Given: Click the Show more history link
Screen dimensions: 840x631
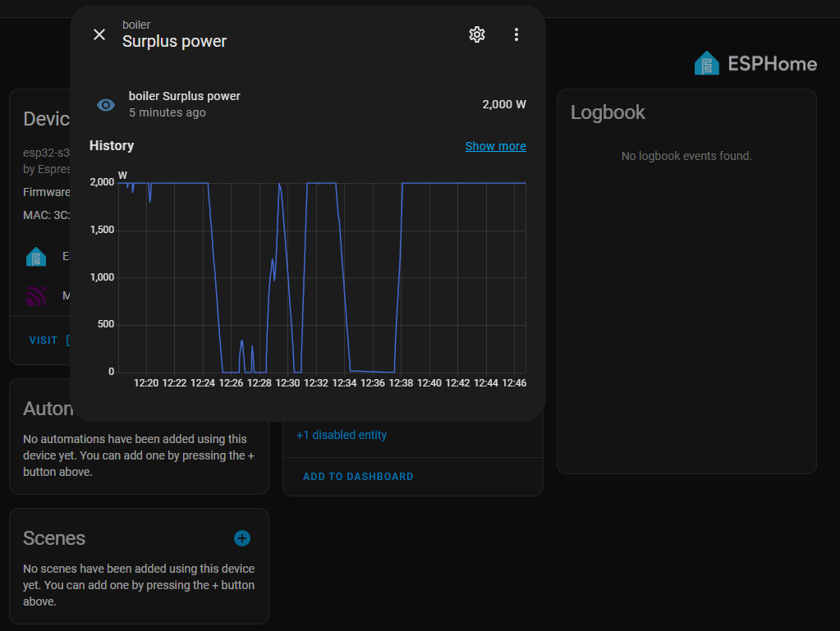Looking at the screenshot, I should [x=495, y=146].
